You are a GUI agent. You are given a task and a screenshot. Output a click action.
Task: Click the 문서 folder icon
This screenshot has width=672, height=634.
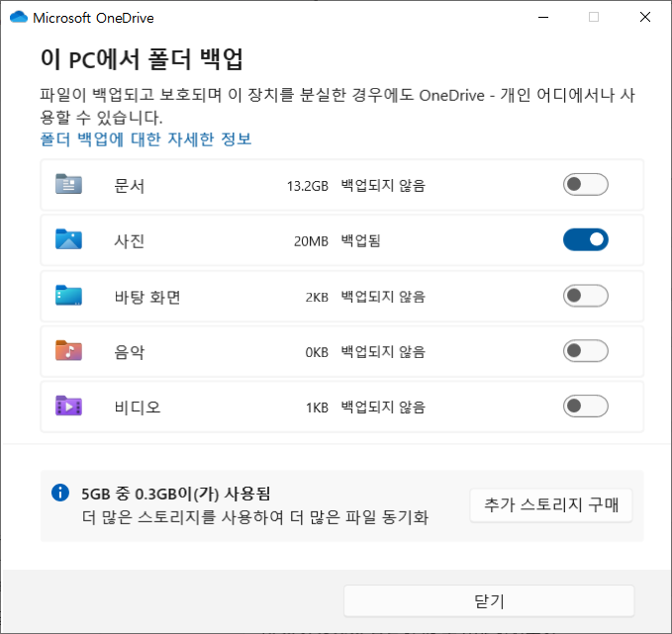click(x=68, y=184)
